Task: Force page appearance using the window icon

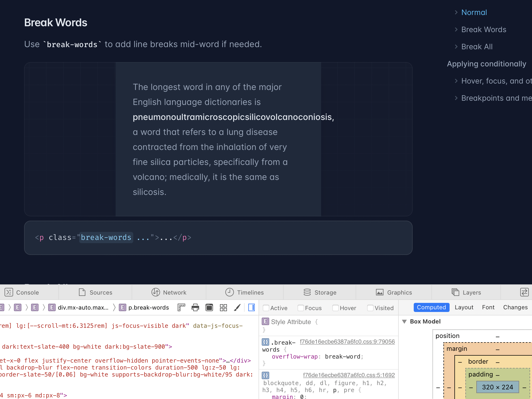Action: tap(209, 307)
